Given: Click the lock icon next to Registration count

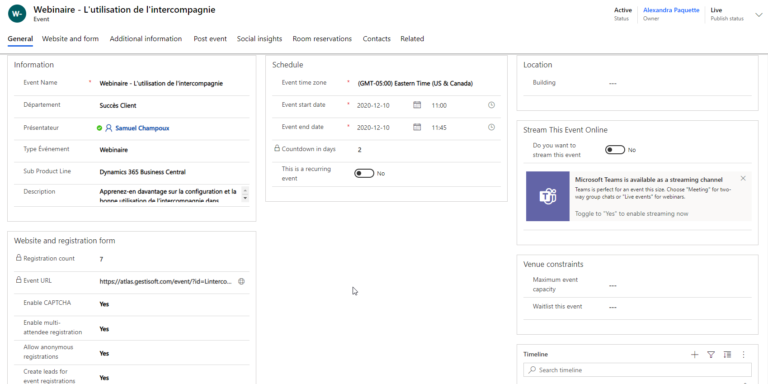Looking at the screenshot, I should (x=19, y=258).
